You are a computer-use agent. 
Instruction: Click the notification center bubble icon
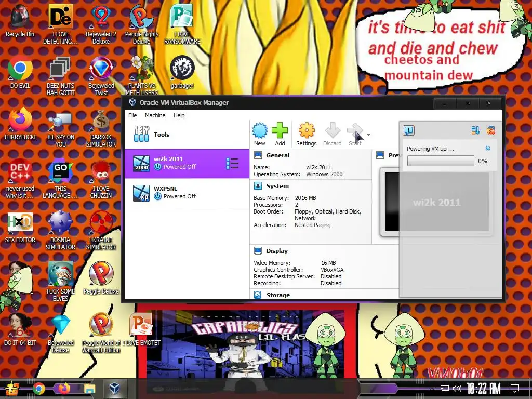[x=408, y=130]
